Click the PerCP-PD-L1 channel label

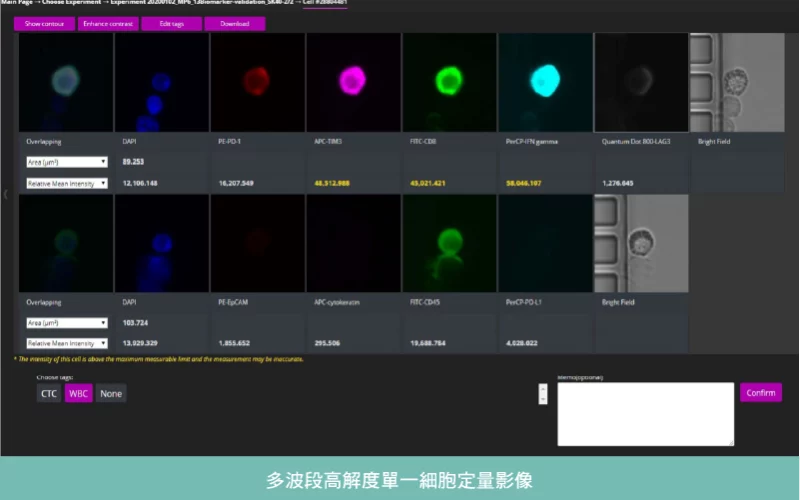coord(524,302)
